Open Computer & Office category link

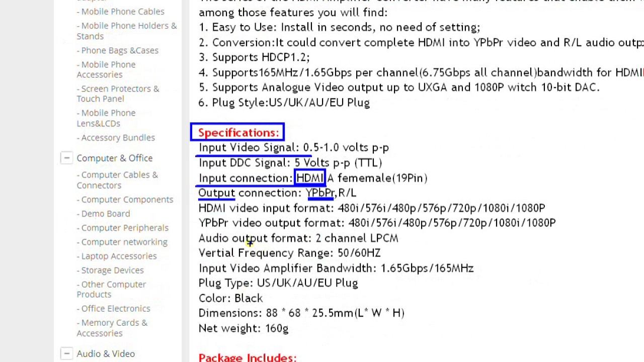coord(115,158)
